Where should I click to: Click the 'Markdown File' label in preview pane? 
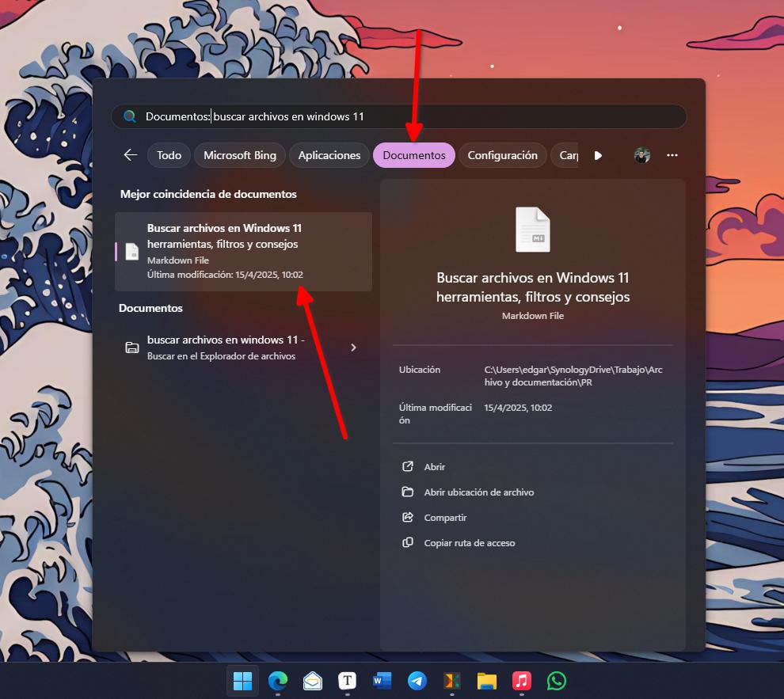pos(532,316)
